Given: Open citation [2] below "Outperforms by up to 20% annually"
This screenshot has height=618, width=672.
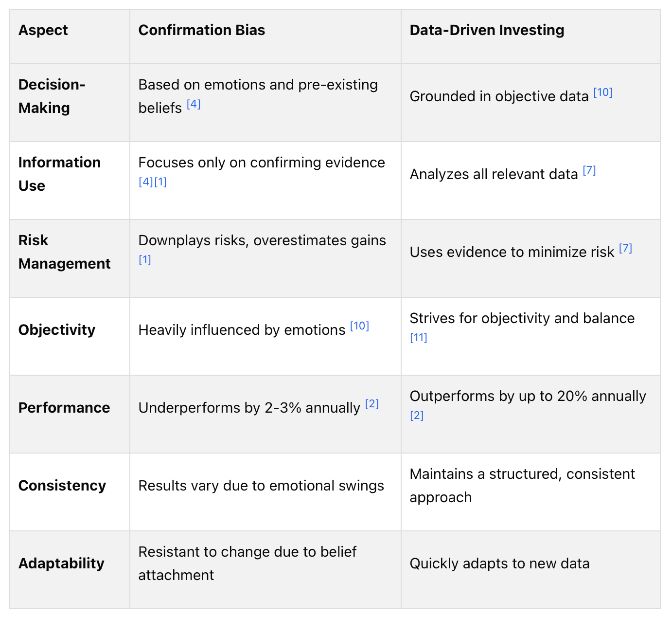Looking at the screenshot, I should pyautogui.click(x=417, y=416).
